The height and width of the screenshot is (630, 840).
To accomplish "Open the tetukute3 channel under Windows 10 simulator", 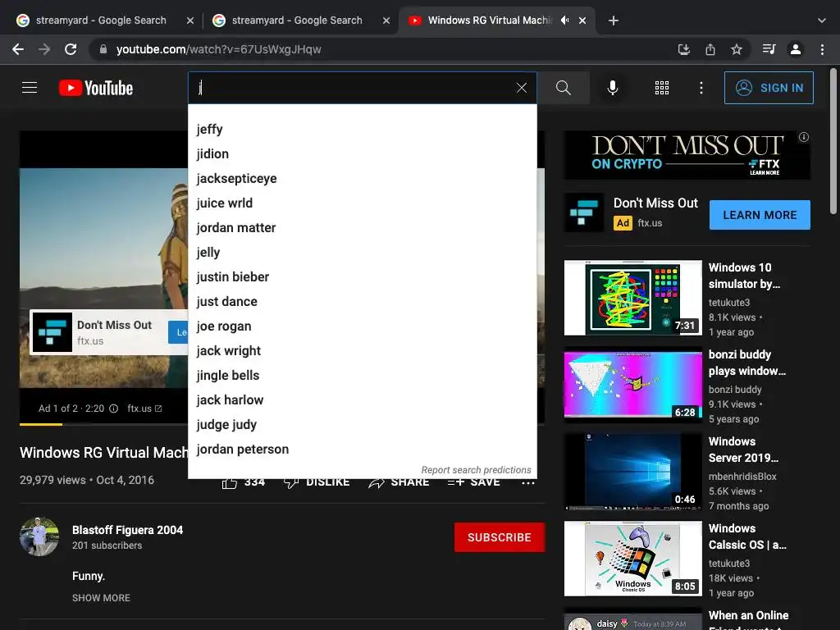I will [729, 302].
